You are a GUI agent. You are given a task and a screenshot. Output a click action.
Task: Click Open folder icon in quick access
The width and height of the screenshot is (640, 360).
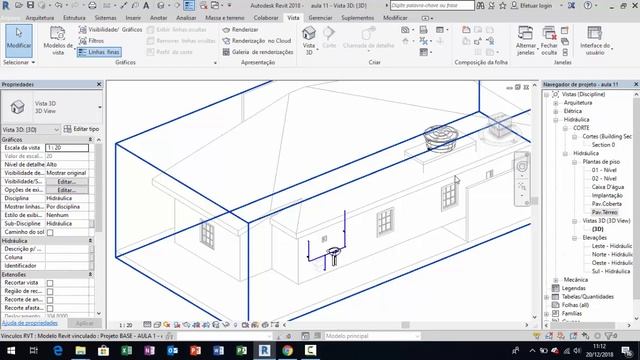pos(19,5)
